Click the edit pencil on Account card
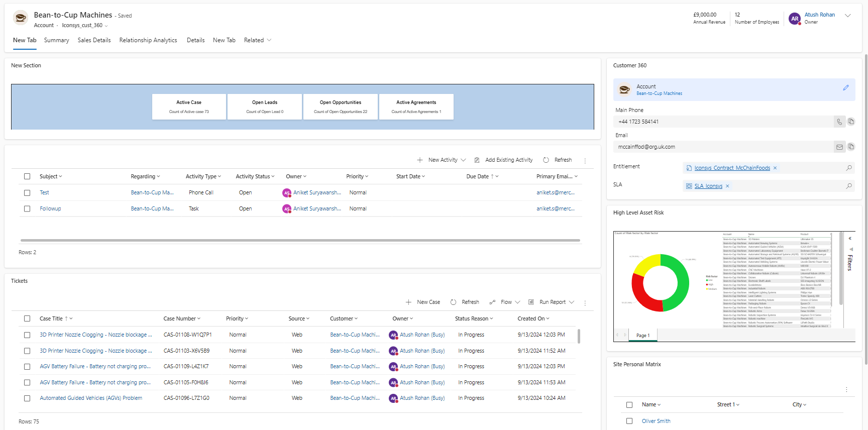The width and height of the screenshot is (868, 430). click(846, 87)
